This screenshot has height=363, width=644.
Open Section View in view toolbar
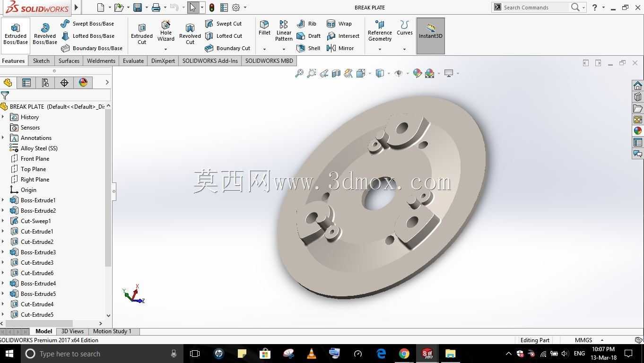tap(336, 73)
